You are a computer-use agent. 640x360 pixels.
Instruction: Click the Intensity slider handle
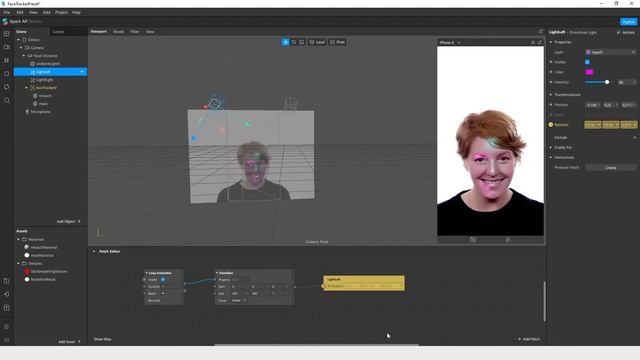coord(607,82)
